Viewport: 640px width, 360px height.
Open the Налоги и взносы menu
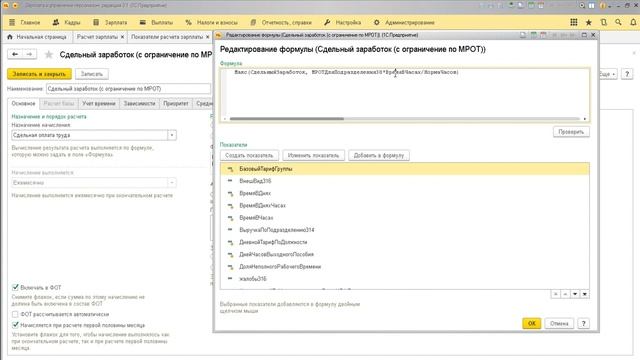(217, 22)
